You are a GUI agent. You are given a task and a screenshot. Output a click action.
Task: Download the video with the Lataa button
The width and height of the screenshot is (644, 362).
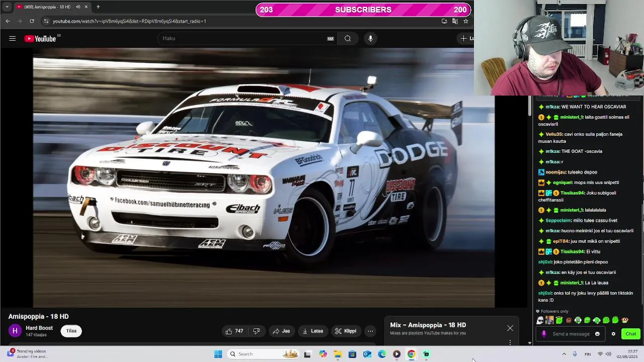pyautogui.click(x=312, y=331)
